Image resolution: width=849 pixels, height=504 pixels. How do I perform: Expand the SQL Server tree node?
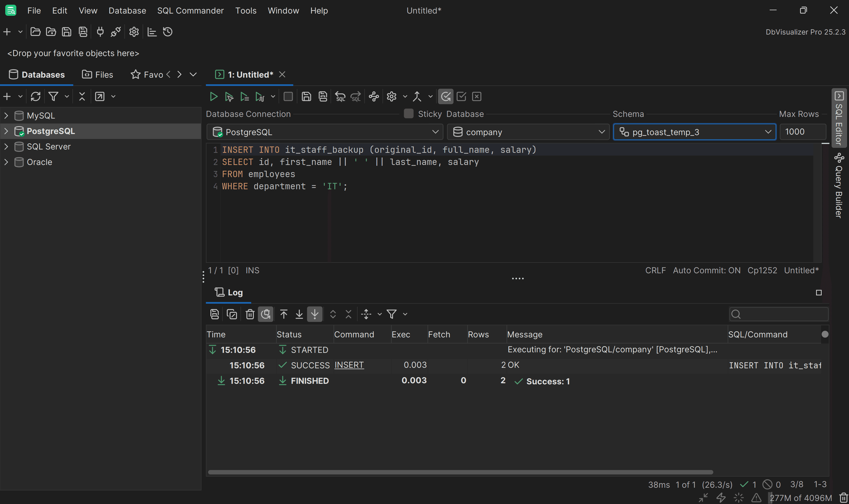(x=6, y=147)
